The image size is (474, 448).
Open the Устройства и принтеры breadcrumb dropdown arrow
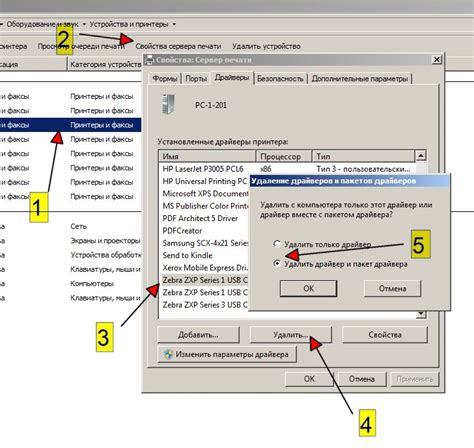pyautogui.click(x=174, y=24)
